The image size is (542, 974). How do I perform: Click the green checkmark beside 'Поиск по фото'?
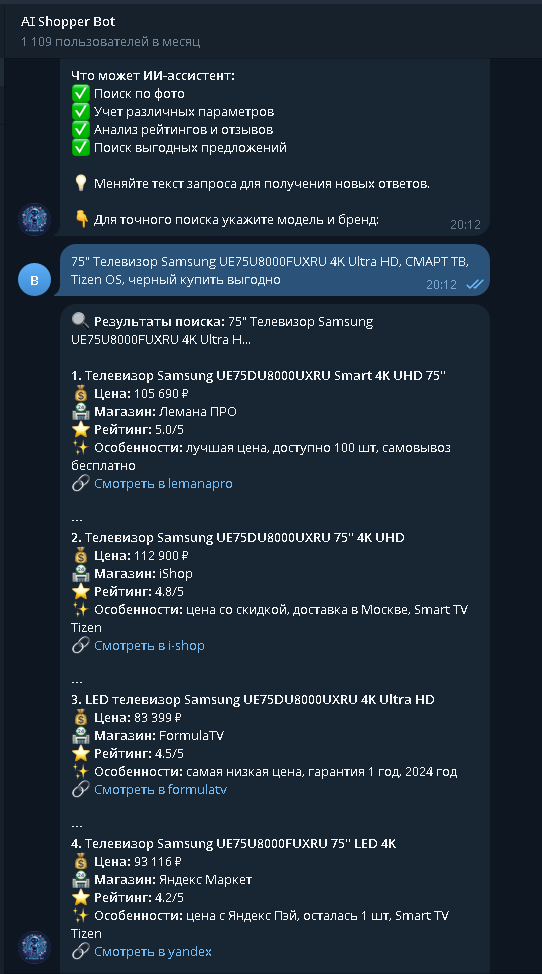81,93
